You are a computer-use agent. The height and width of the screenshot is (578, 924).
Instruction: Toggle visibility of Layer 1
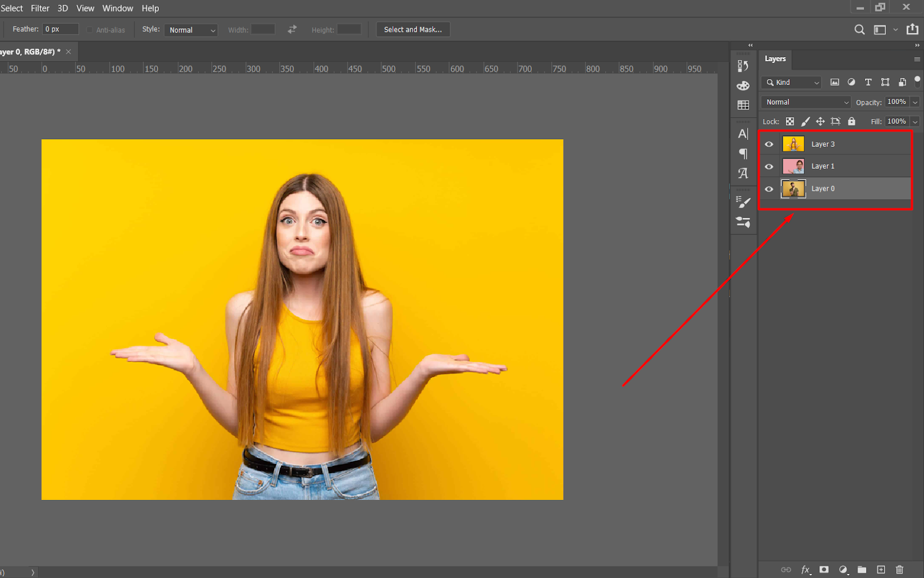(769, 166)
